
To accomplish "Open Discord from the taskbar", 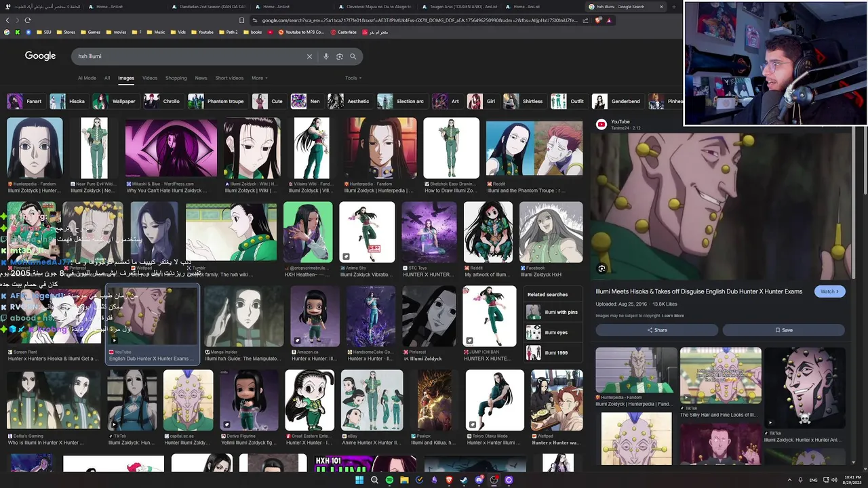I will click(479, 480).
